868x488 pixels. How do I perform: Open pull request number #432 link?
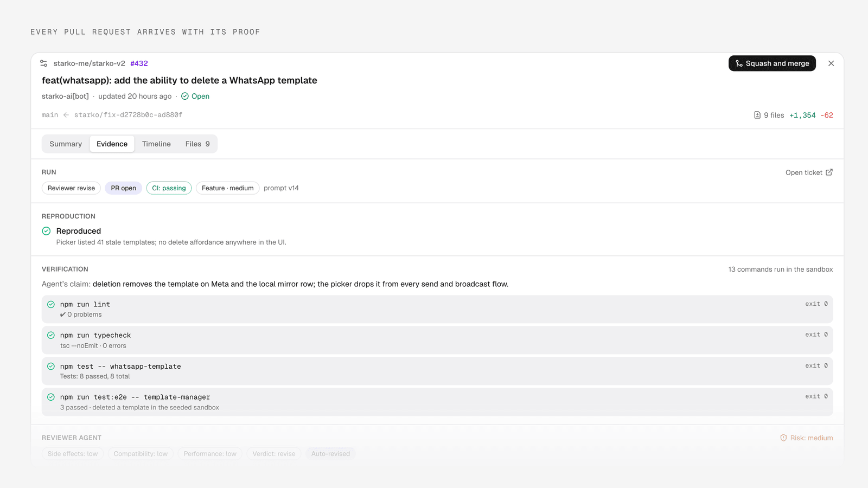click(139, 63)
